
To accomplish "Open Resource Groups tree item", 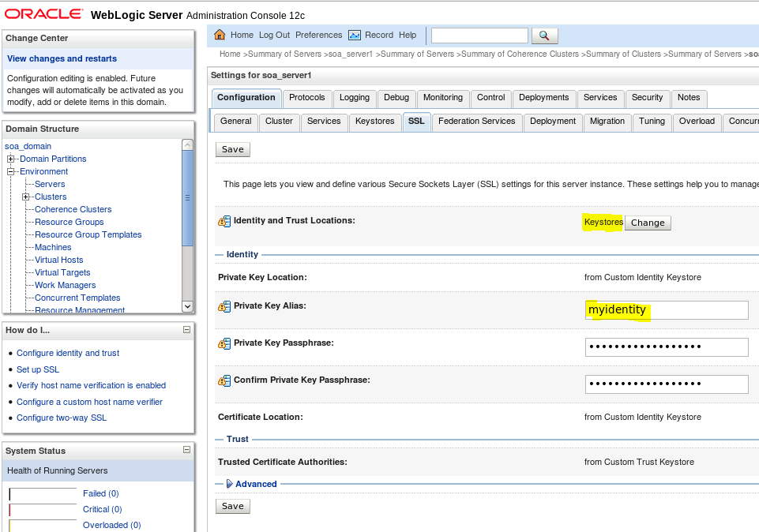I will (70, 222).
